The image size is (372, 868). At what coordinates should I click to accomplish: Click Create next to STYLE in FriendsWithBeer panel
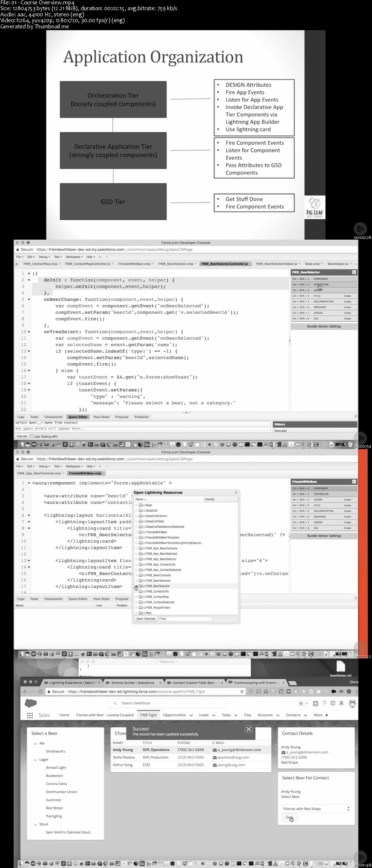tap(348, 505)
